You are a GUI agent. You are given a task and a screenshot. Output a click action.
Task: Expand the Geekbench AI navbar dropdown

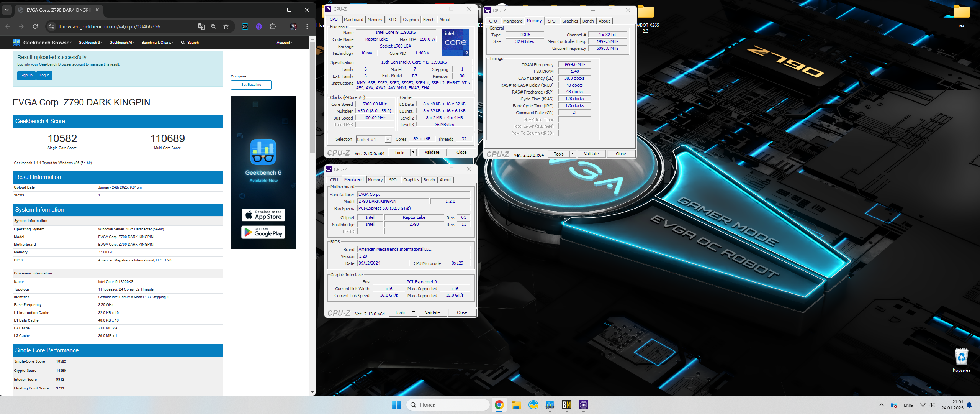pos(122,43)
